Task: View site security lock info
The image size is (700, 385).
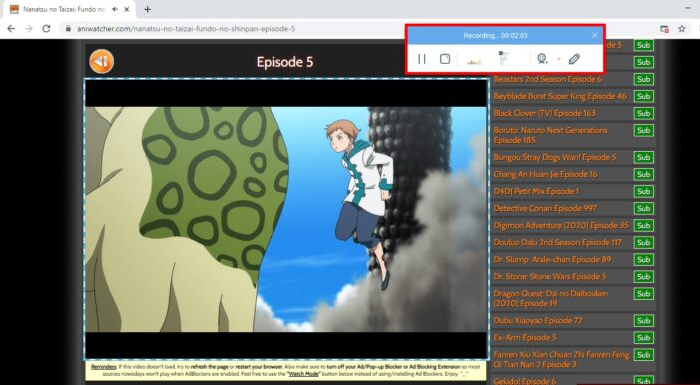Action: [x=68, y=29]
